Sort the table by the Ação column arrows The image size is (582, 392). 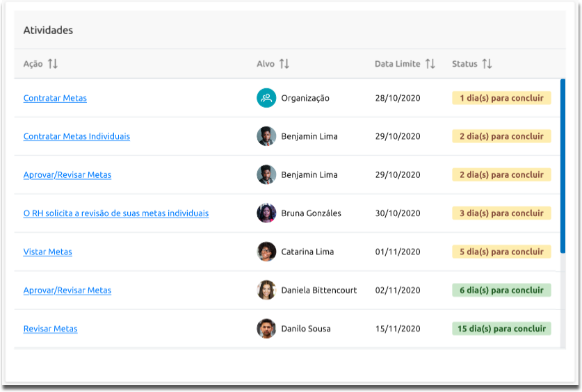click(53, 64)
